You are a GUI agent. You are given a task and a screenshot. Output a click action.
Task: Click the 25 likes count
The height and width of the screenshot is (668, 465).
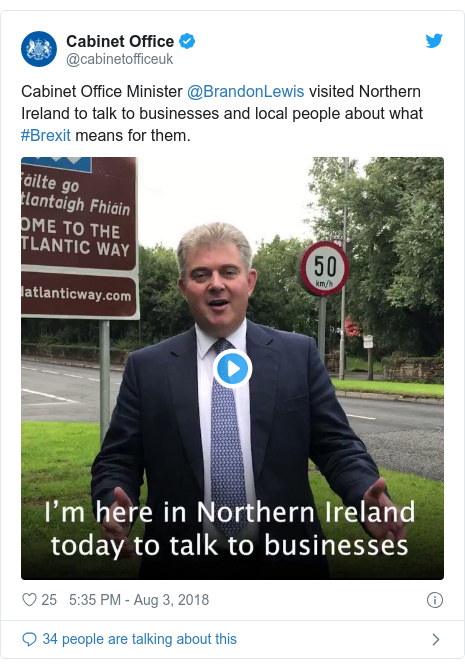pos(49,600)
